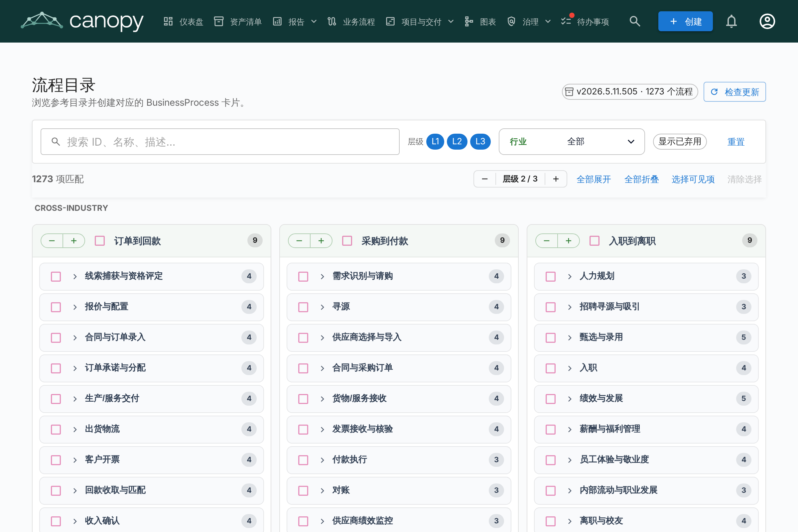The width and height of the screenshot is (798, 532).
Task: Open the 报告 menu
Action: click(295, 21)
